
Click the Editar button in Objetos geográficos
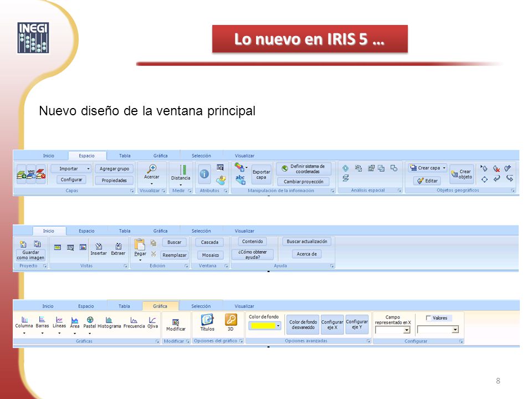(427, 181)
